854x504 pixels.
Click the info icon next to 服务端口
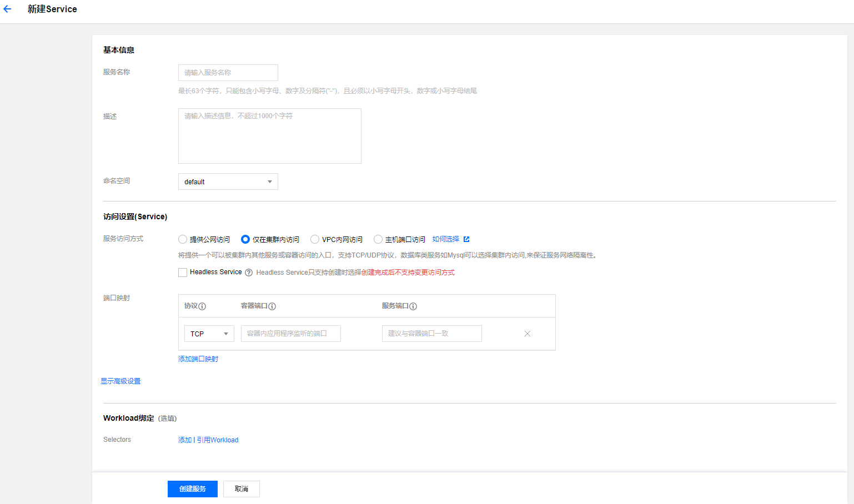pyautogui.click(x=413, y=306)
